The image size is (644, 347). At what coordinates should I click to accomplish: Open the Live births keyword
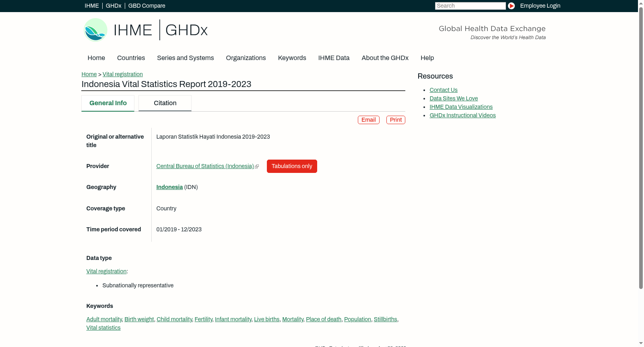point(266,319)
